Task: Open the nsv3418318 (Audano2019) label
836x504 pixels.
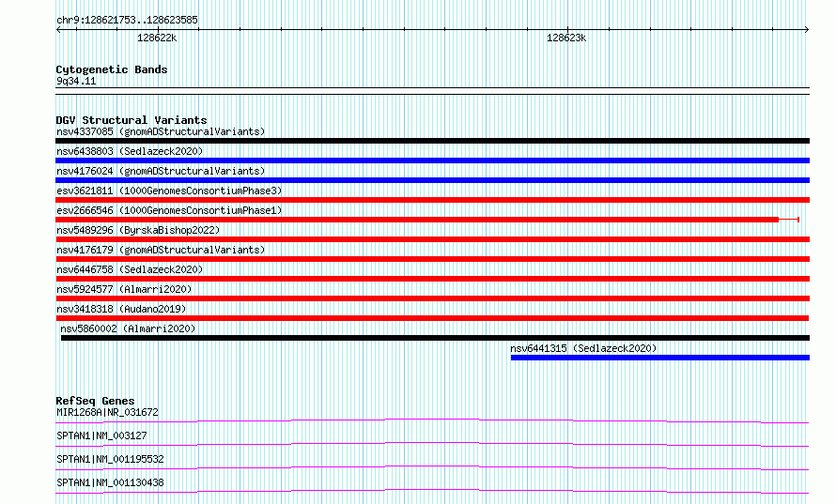Action: pos(121,309)
